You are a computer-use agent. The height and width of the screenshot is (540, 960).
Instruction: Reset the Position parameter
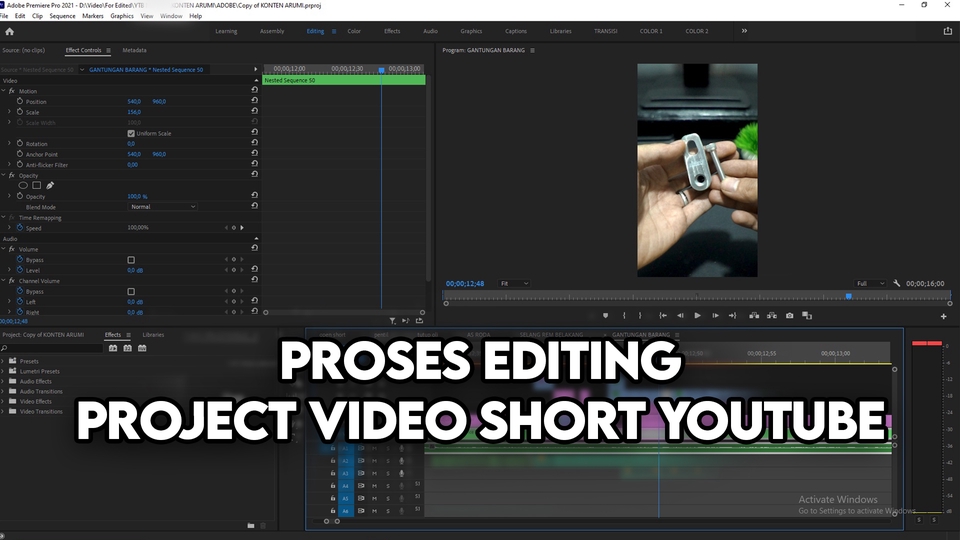click(x=255, y=100)
